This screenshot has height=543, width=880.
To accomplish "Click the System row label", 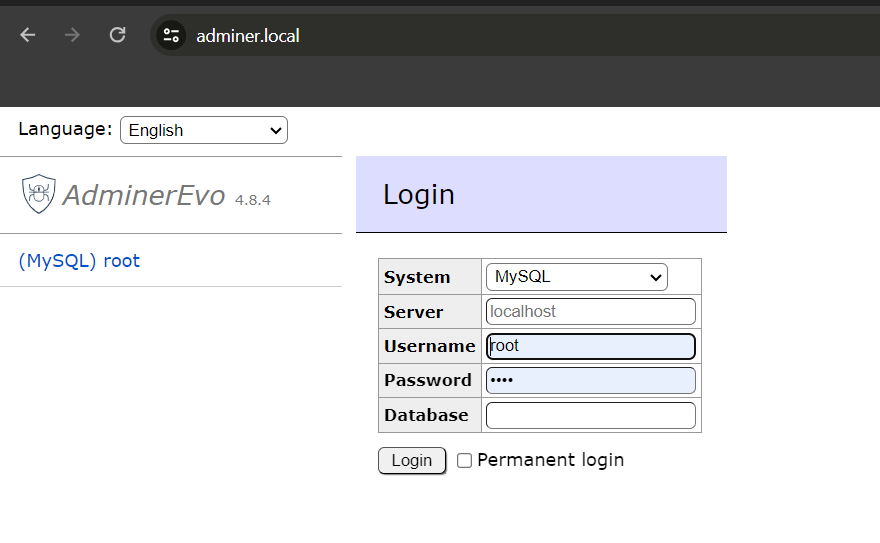I will (x=417, y=277).
